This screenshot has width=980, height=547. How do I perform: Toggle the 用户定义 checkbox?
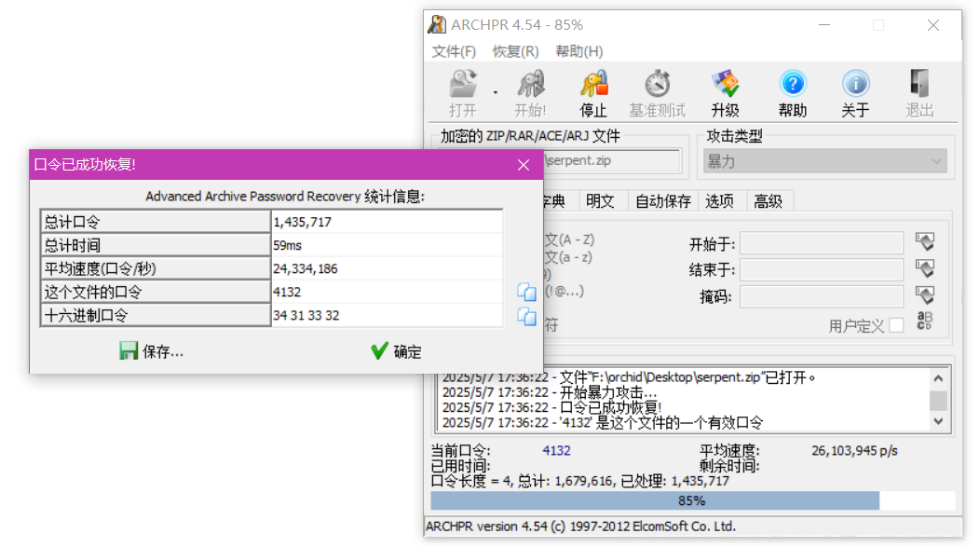[896, 325]
